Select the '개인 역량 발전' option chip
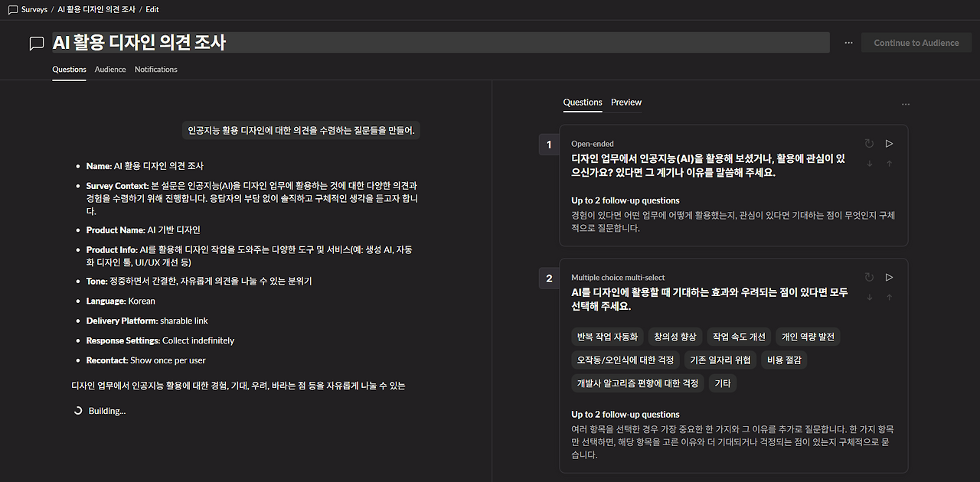 [808, 337]
